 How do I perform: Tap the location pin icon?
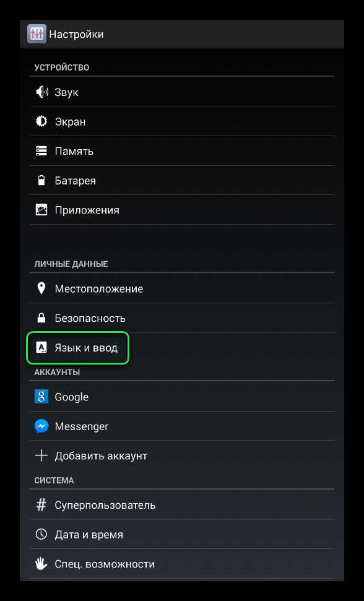[41, 288]
